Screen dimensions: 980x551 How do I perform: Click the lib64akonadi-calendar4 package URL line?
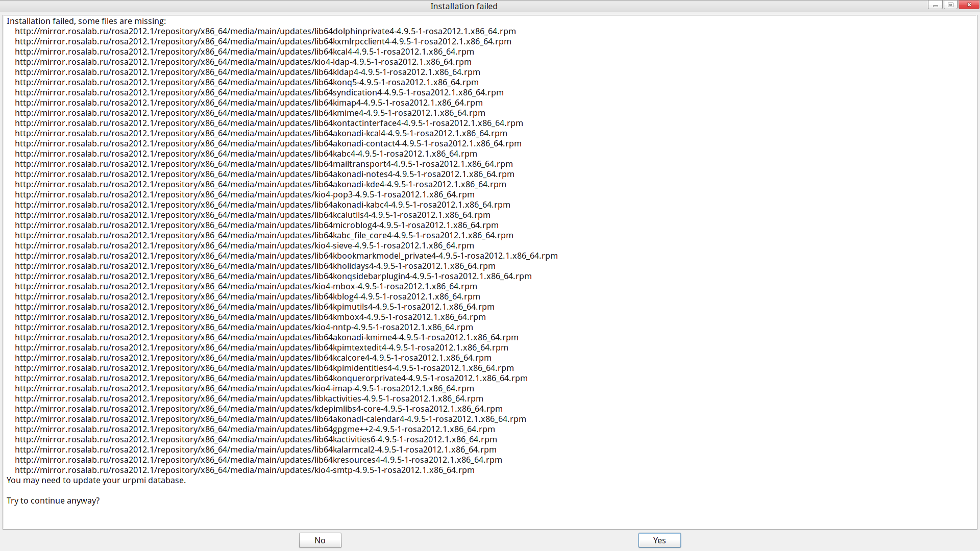point(271,419)
